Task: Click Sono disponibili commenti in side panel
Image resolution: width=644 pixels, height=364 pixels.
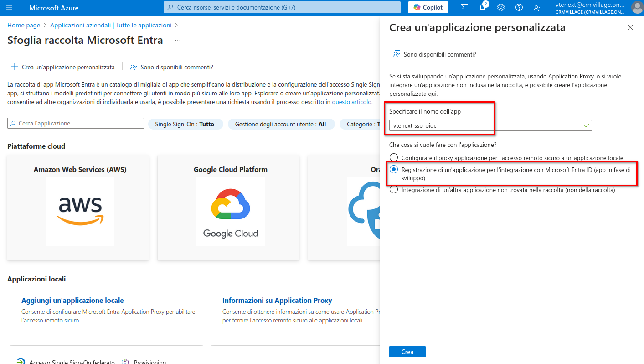Action: [434, 54]
